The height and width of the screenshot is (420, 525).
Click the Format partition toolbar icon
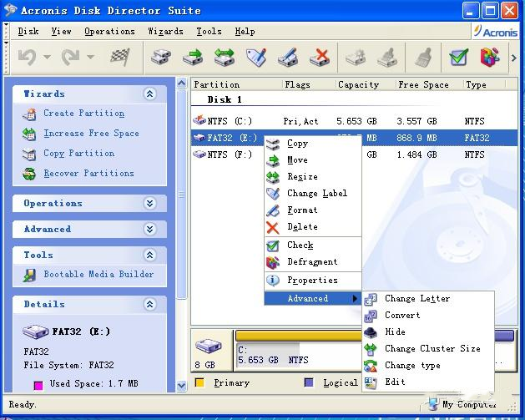tap(287, 58)
